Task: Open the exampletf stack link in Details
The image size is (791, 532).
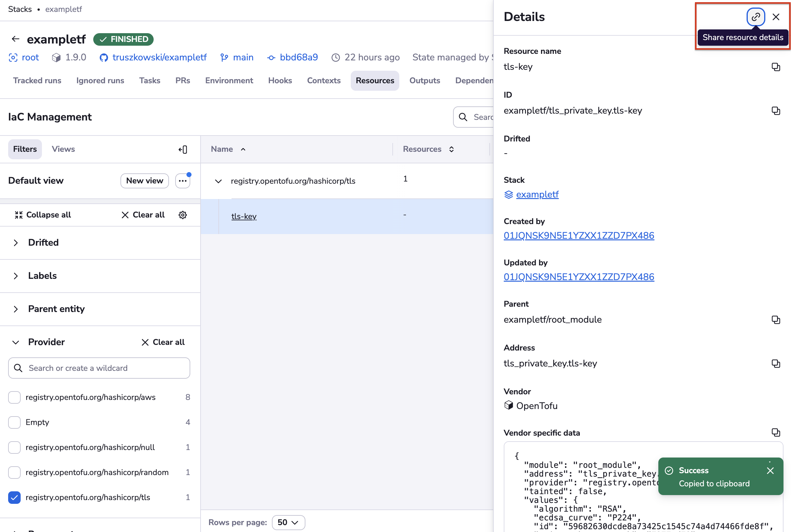Action: click(x=537, y=194)
